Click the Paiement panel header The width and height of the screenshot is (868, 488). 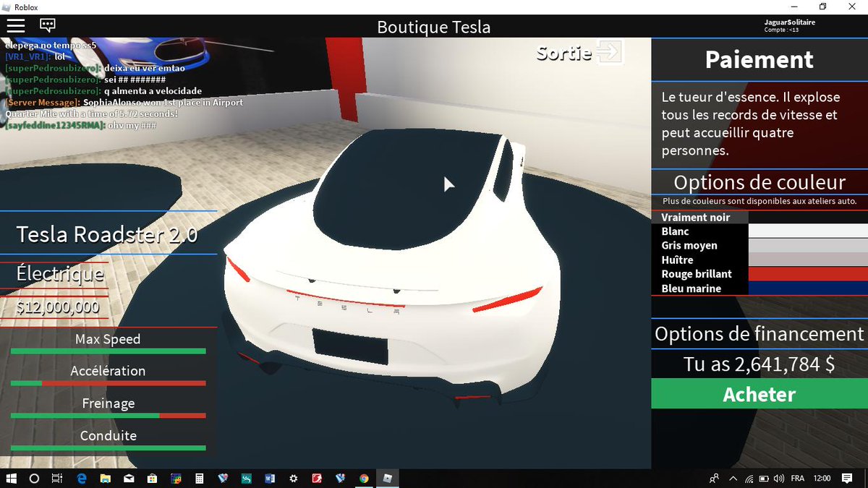[759, 59]
